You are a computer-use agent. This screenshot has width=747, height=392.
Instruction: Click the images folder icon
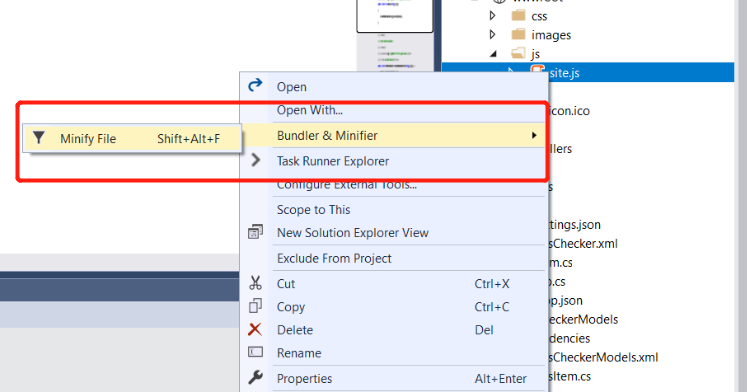tap(518, 35)
